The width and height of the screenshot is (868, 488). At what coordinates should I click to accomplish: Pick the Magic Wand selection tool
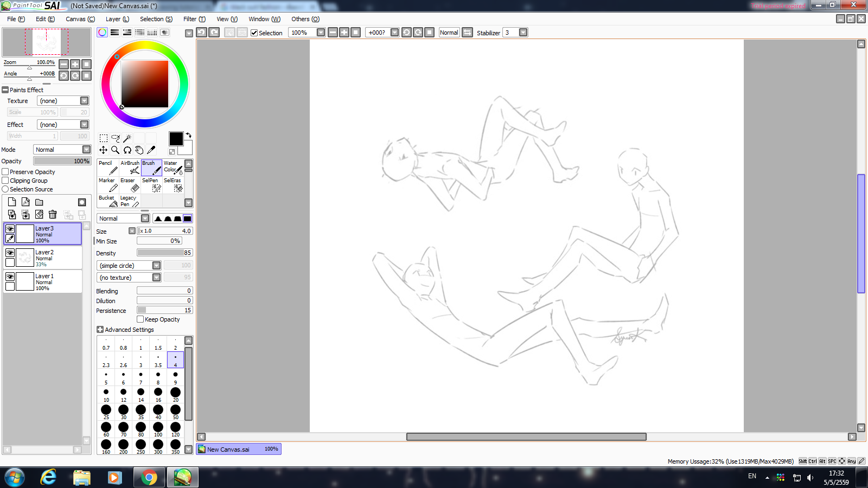tap(127, 138)
